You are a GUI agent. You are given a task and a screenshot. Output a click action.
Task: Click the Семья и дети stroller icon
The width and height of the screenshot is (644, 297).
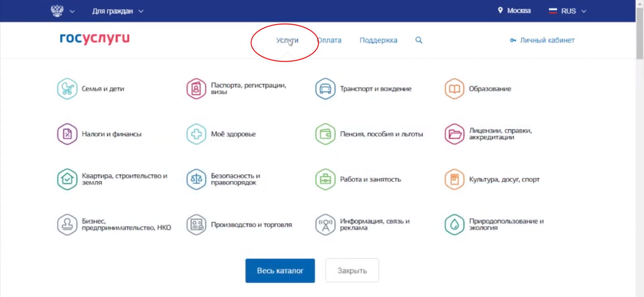pos(67,89)
